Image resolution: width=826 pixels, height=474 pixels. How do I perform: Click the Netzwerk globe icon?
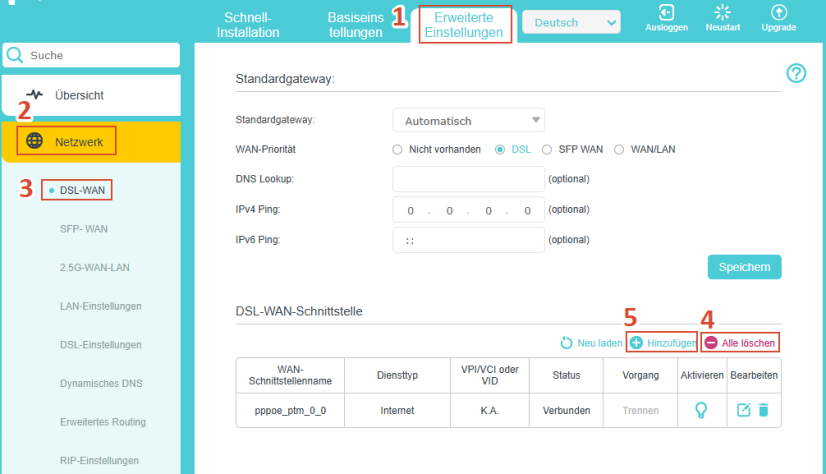tap(35, 141)
